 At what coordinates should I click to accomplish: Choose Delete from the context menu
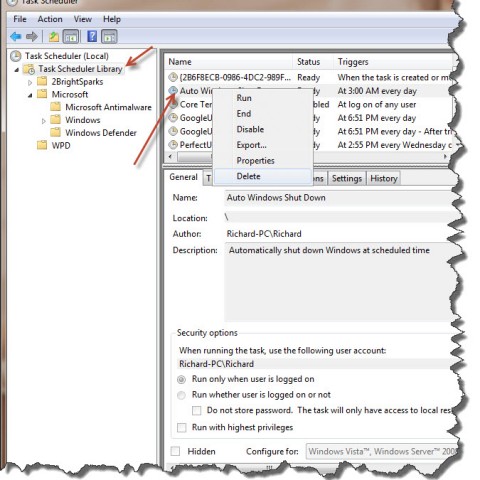click(x=248, y=176)
